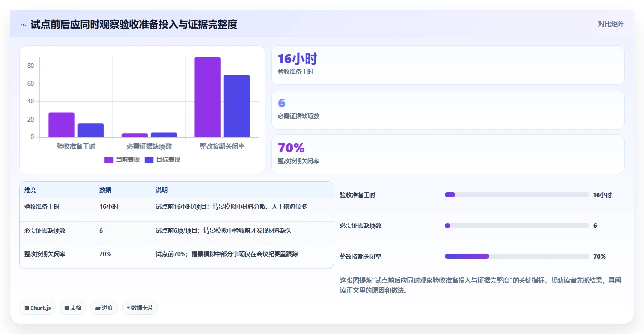Viewport: 644px width, 334px height.
Task: Click the 80 tick on chart y-axis
Action: click(x=30, y=66)
